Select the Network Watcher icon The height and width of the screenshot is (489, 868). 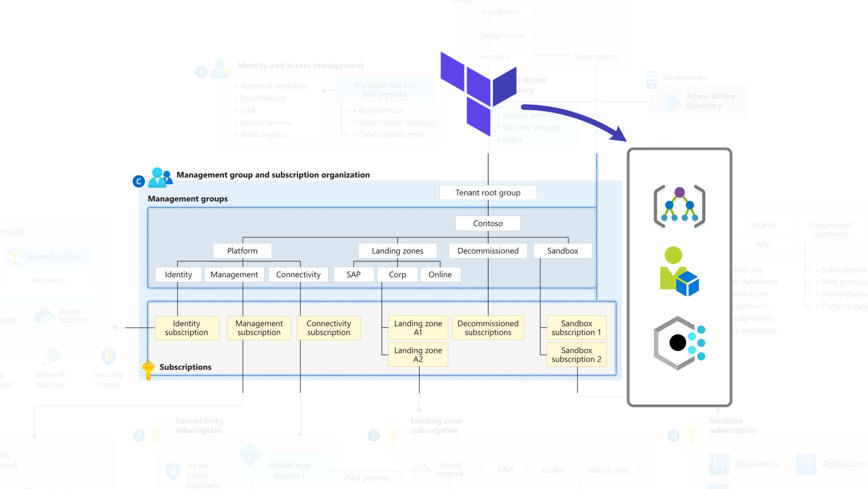point(50,357)
